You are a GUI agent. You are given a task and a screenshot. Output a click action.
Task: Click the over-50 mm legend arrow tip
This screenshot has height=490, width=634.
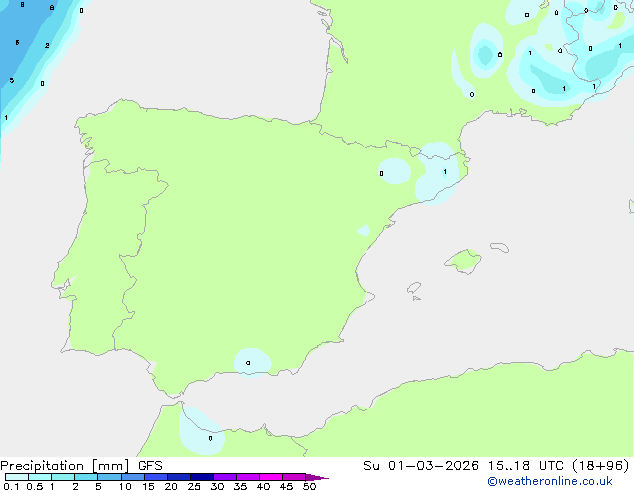(x=317, y=477)
